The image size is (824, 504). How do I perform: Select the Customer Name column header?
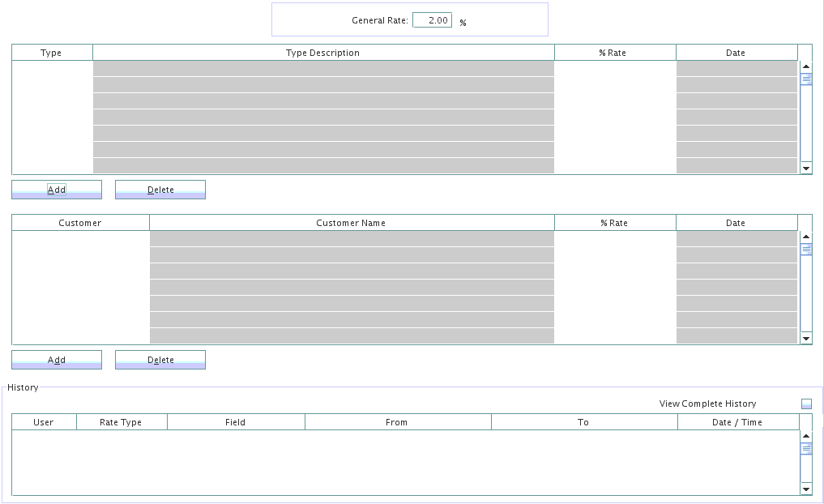(x=352, y=223)
